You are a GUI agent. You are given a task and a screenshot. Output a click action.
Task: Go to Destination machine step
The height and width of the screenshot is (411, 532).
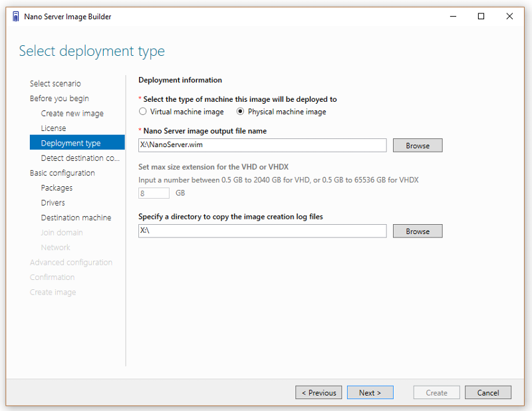pyautogui.click(x=76, y=217)
